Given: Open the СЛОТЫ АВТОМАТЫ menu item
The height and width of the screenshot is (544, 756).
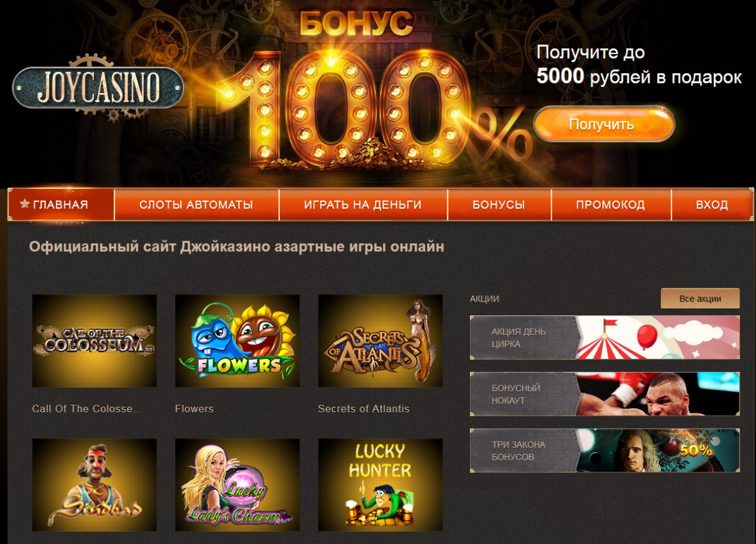Looking at the screenshot, I should [x=197, y=205].
